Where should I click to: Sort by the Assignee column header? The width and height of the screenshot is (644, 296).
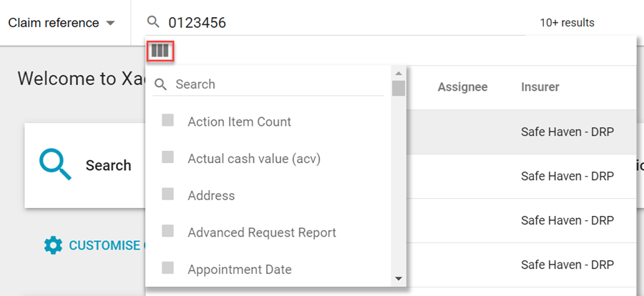coord(462,87)
